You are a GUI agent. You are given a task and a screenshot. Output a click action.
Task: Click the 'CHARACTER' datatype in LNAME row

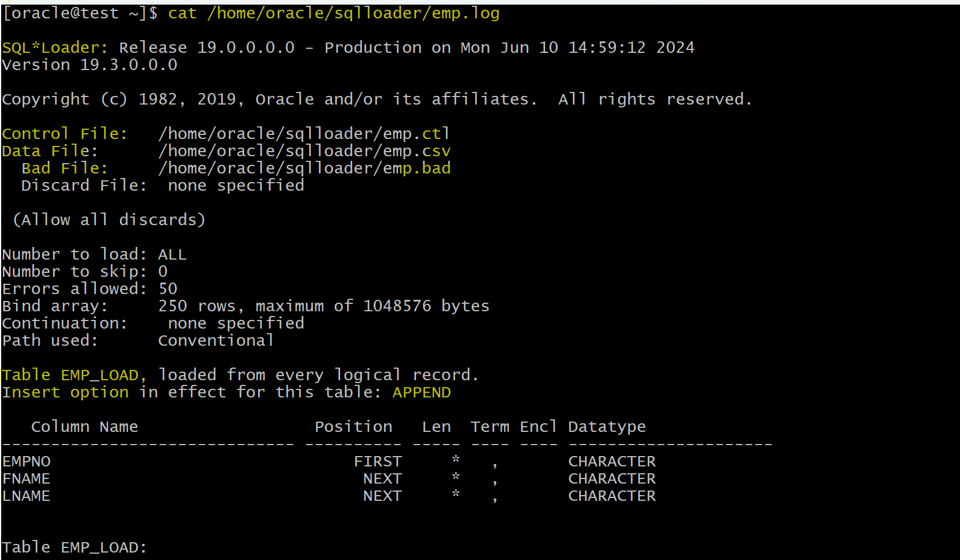pyautogui.click(x=612, y=496)
